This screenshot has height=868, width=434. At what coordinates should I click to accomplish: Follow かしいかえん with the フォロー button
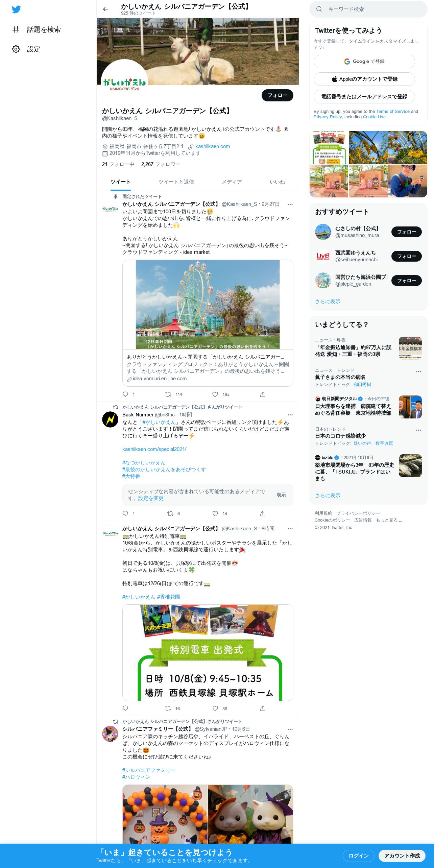(x=278, y=95)
